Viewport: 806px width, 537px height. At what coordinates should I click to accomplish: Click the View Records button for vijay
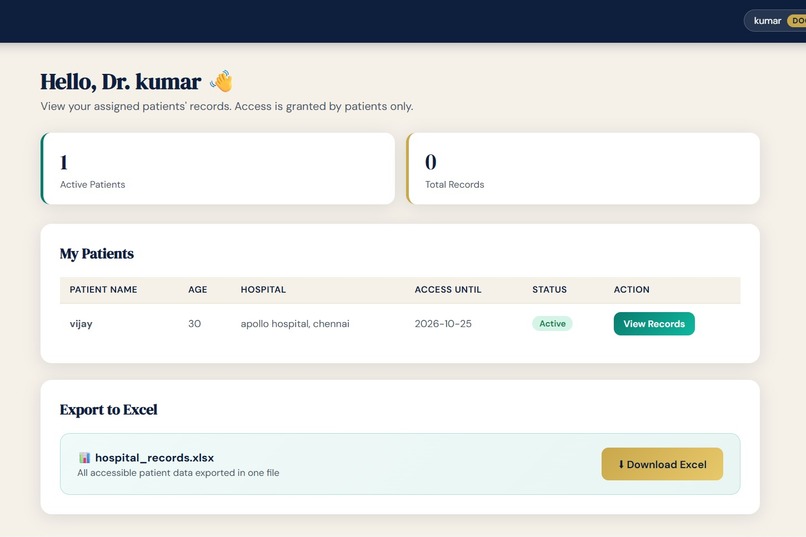654,324
